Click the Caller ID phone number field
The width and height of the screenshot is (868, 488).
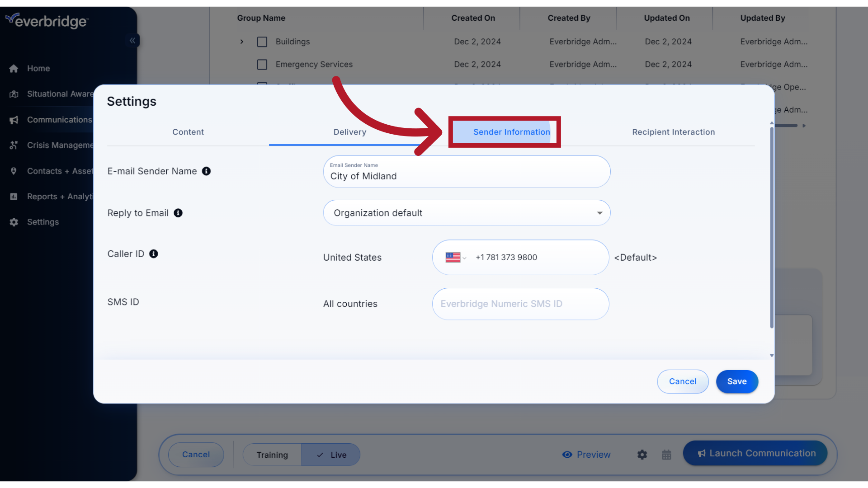click(520, 258)
